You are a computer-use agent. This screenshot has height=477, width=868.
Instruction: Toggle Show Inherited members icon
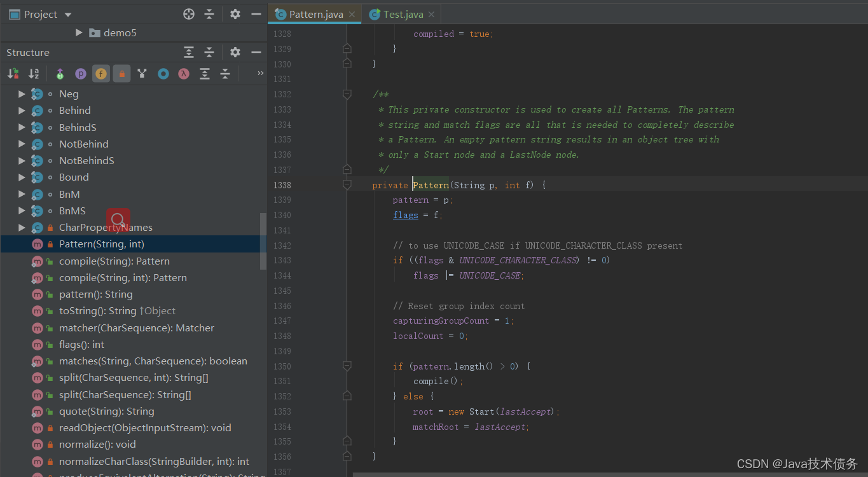(x=60, y=74)
